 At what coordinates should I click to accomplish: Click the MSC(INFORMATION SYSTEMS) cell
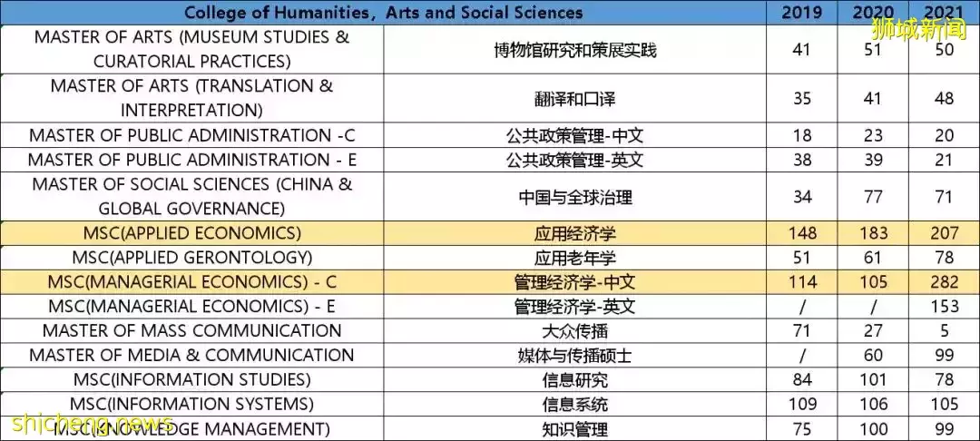191,404
